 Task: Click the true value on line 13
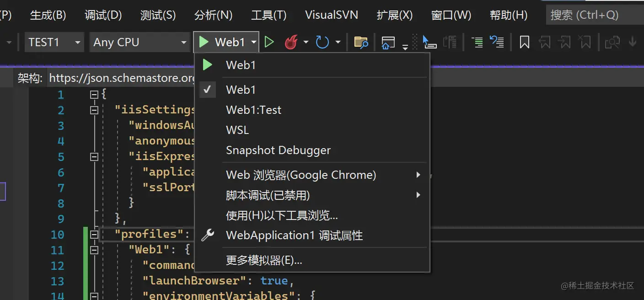coord(274,280)
